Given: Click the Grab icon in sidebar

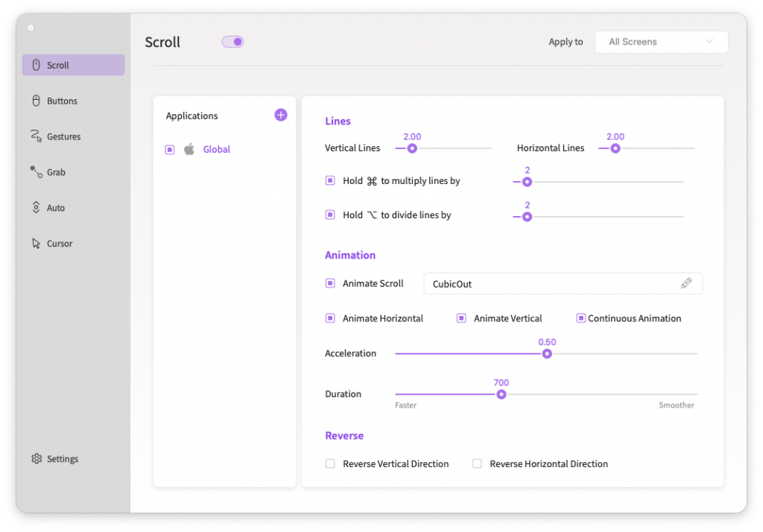Looking at the screenshot, I should coord(36,172).
